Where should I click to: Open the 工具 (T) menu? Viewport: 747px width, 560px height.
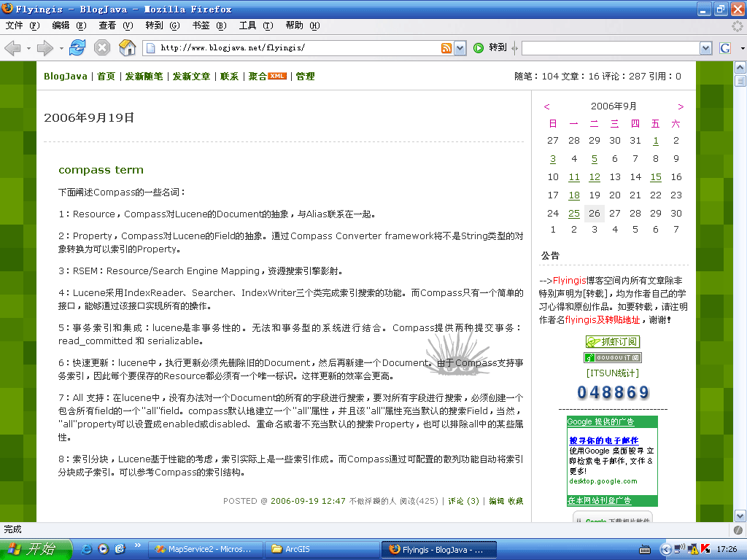256,26
